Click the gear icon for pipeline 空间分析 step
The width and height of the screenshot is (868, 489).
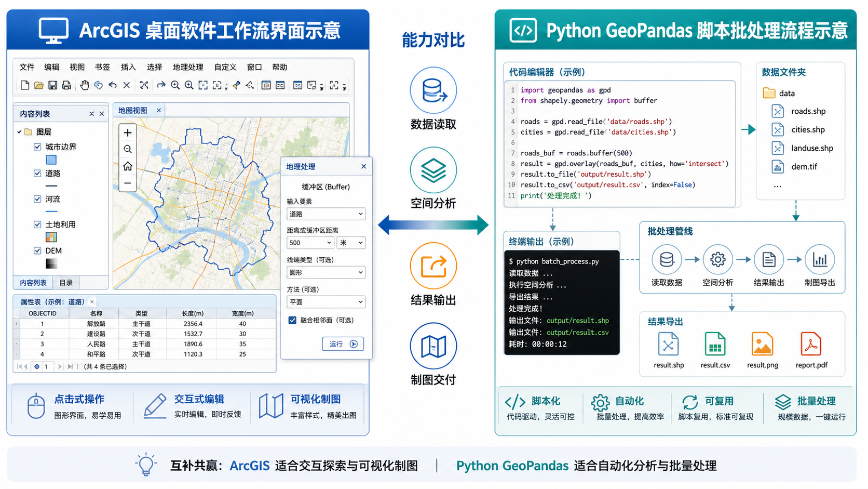tap(718, 259)
